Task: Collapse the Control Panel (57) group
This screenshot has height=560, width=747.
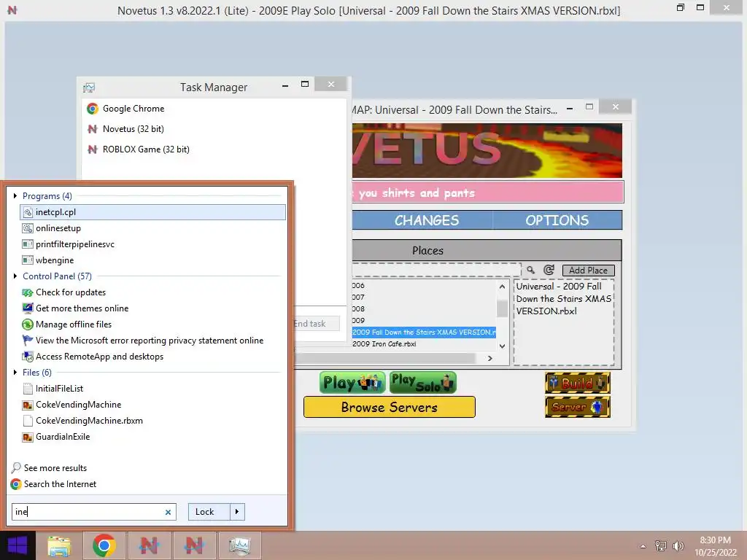Action: coord(15,276)
